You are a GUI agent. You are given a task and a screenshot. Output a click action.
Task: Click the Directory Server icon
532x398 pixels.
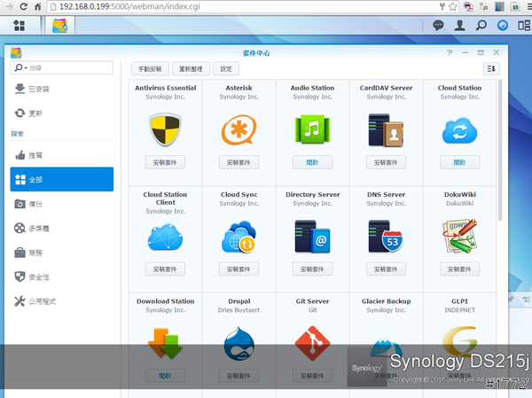pos(312,237)
